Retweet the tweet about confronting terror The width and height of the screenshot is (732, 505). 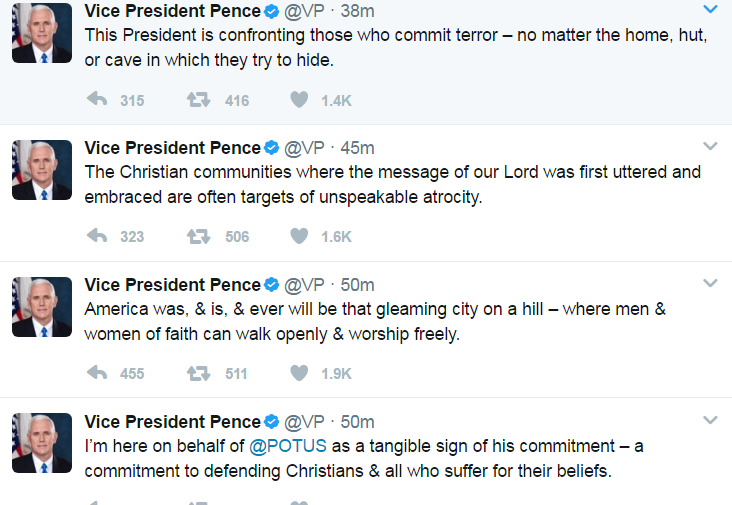tap(198, 100)
